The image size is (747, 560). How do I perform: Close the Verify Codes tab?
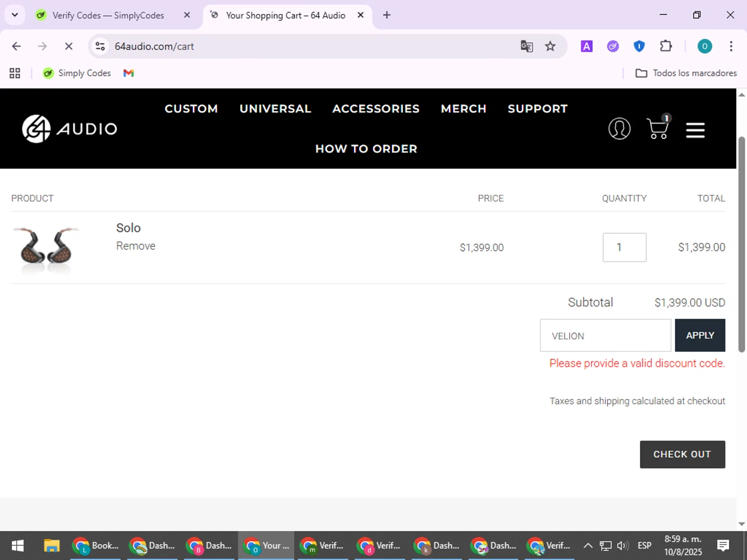[x=187, y=15]
